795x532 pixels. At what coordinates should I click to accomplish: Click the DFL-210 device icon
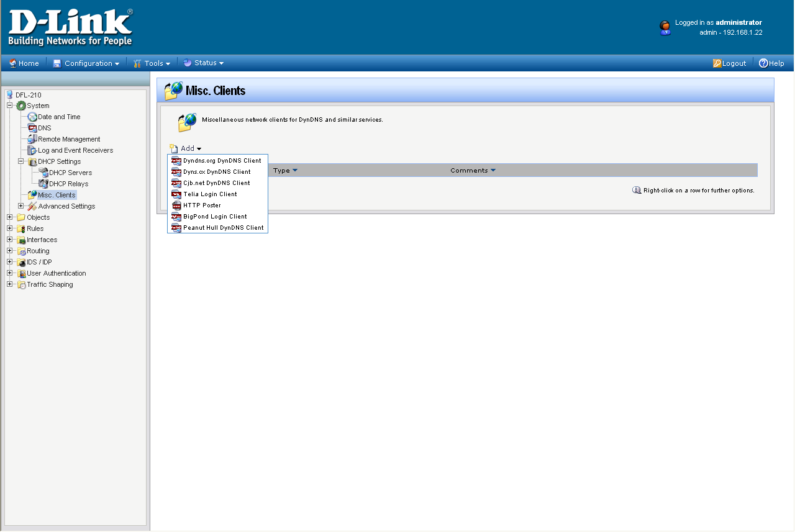point(9,94)
